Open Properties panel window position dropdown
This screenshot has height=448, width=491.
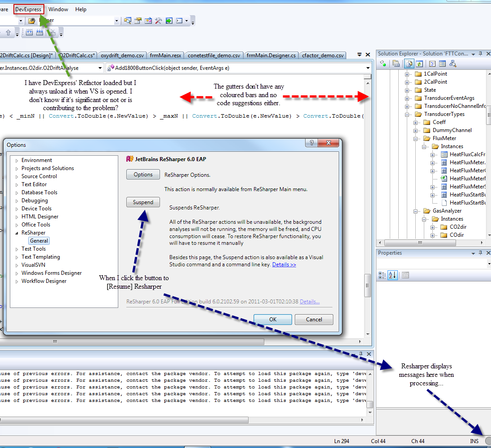coord(473,253)
